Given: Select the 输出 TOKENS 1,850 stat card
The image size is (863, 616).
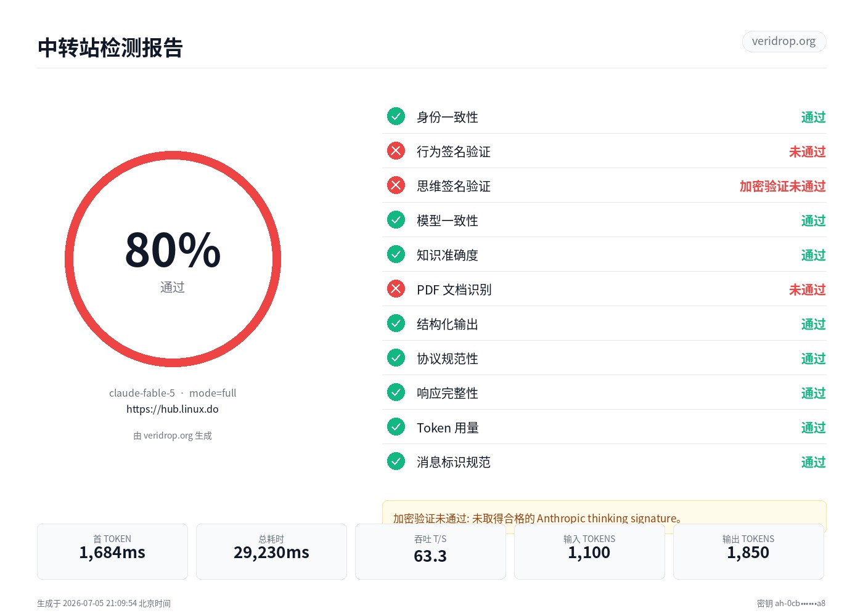Looking at the screenshot, I should coord(748,551).
